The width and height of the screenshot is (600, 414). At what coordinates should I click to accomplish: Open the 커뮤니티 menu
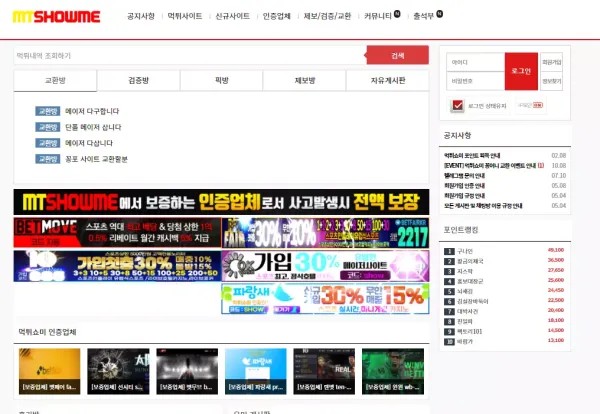378,16
